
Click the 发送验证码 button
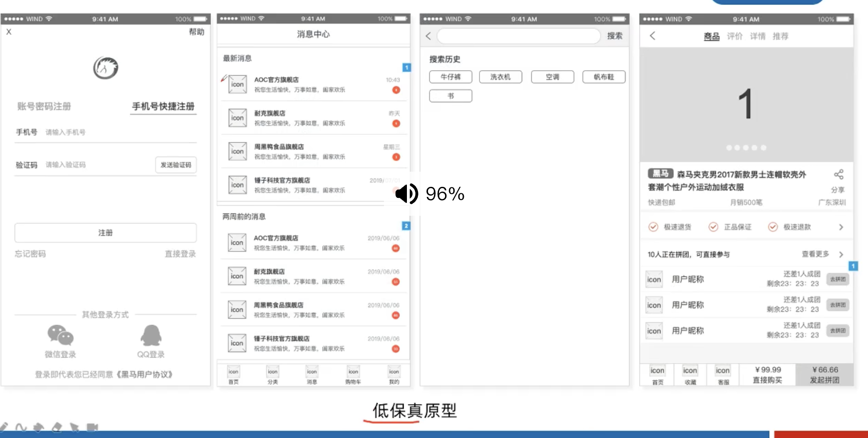click(176, 165)
